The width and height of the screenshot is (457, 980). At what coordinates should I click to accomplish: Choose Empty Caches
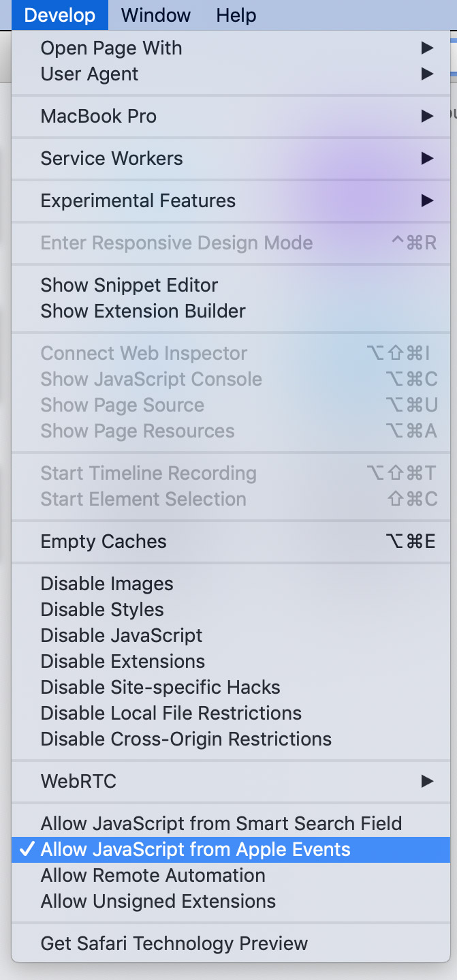coord(104,541)
